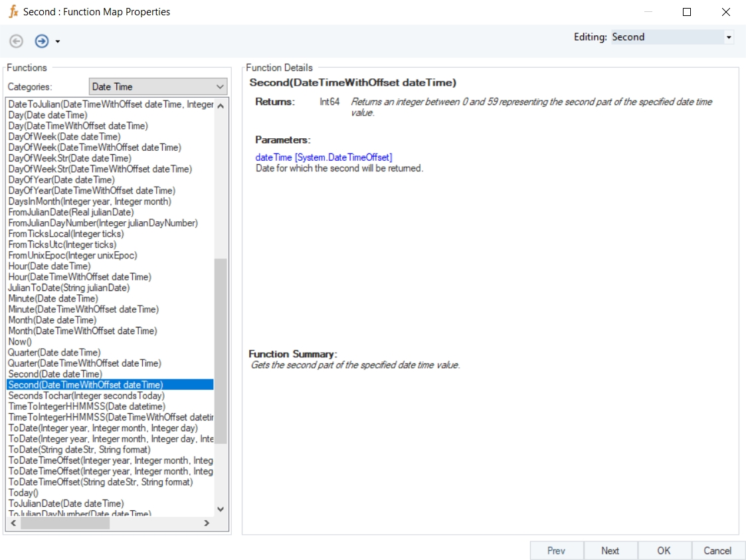Select DaysInMonth(Integer year, Integer month)
The height and width of the screenshot is (560, 746).
click(90, 201)
